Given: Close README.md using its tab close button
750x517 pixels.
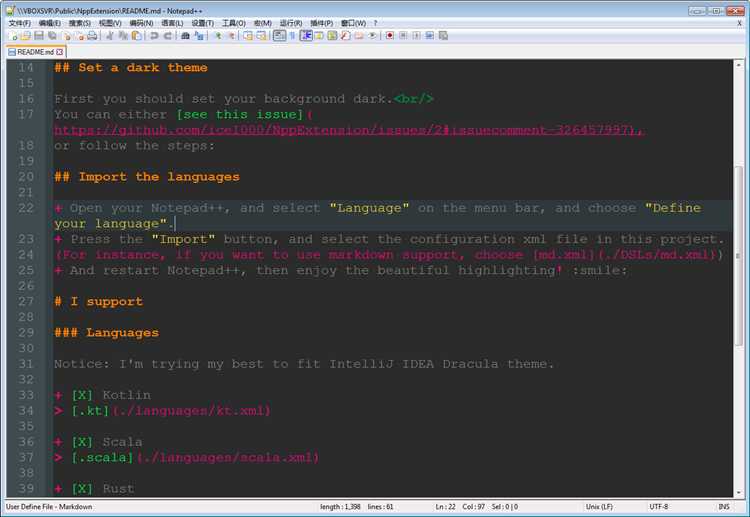Looking at the screenshot, I should click(x=60, y=51).
